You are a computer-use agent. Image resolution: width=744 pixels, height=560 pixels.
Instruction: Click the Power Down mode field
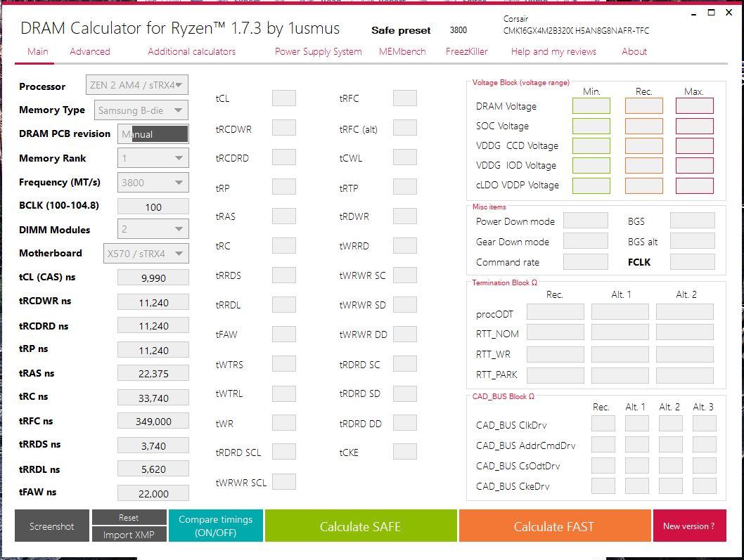pyautogui.click(x=586, y=221)
